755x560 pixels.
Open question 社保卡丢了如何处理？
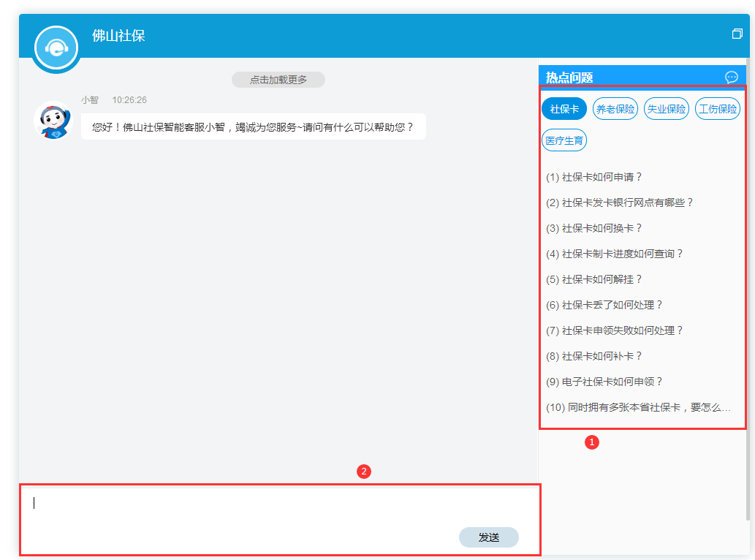point(604,305)
